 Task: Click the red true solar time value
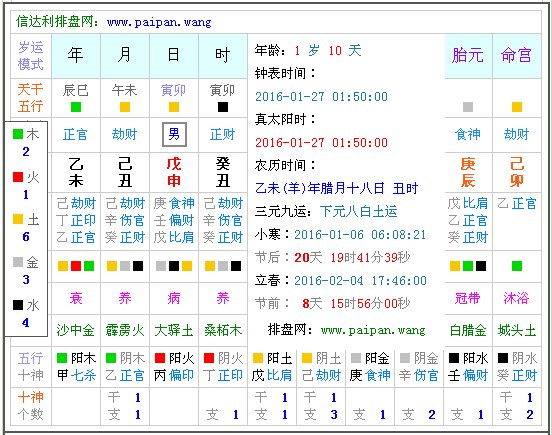tap(321, 143)
